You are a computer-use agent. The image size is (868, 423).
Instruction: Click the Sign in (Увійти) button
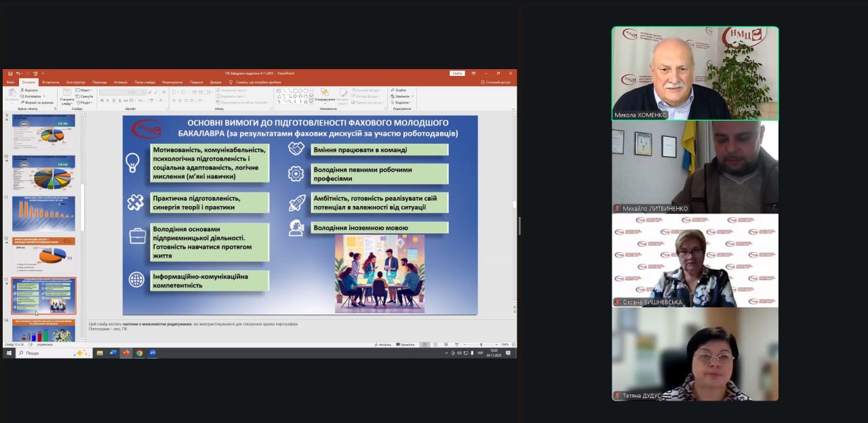[457, 73]
